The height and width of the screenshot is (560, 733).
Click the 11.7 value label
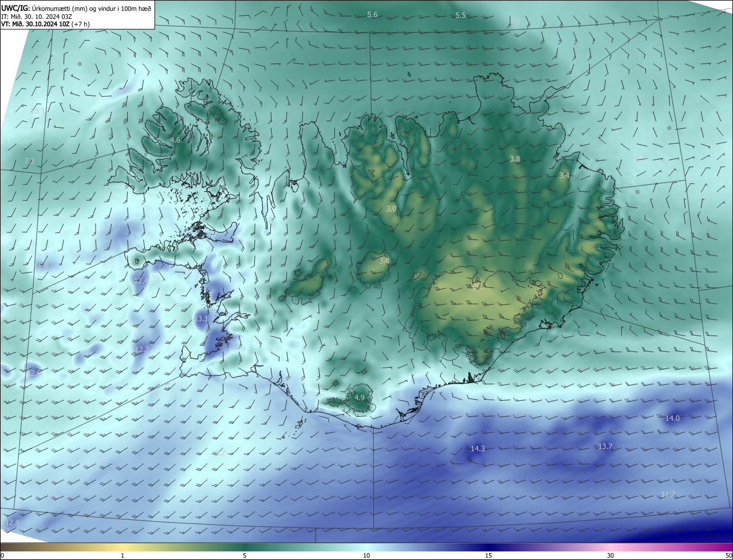[668, 495]
